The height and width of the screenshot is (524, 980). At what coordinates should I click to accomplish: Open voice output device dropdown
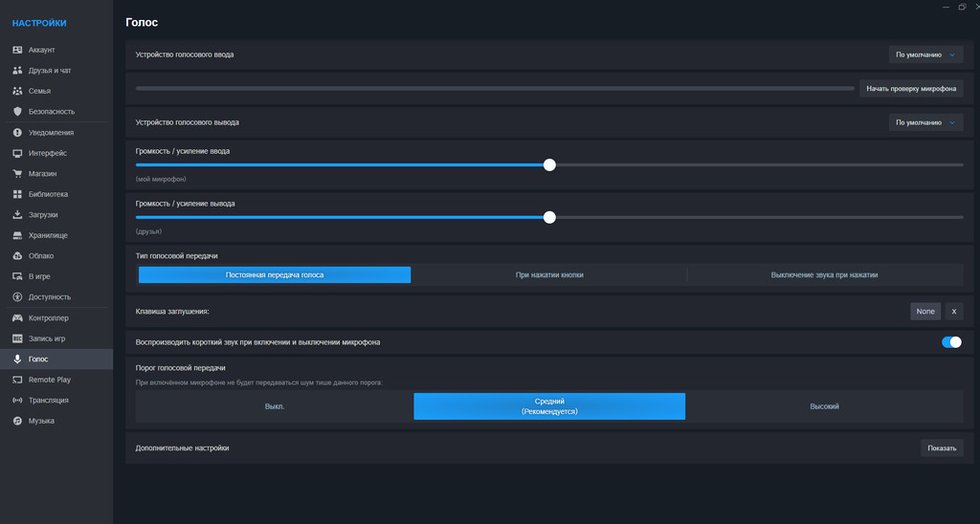(x=925, y=122)
